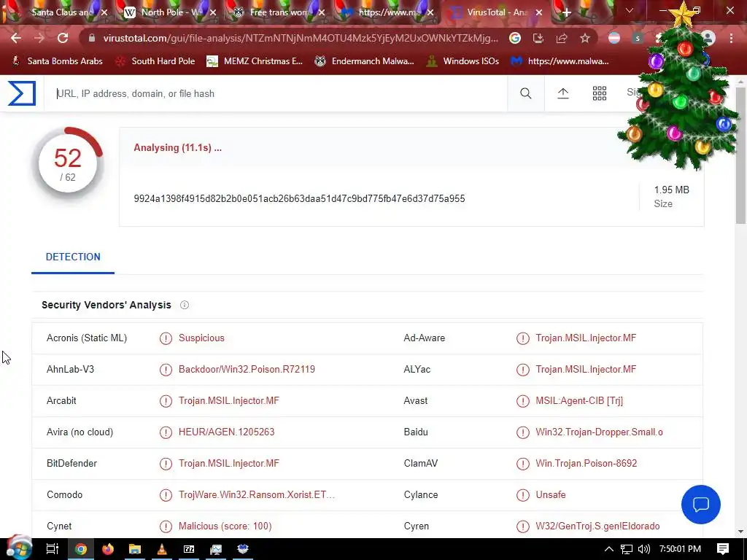Click the network tray icon
747x560 pixels.
627,549
